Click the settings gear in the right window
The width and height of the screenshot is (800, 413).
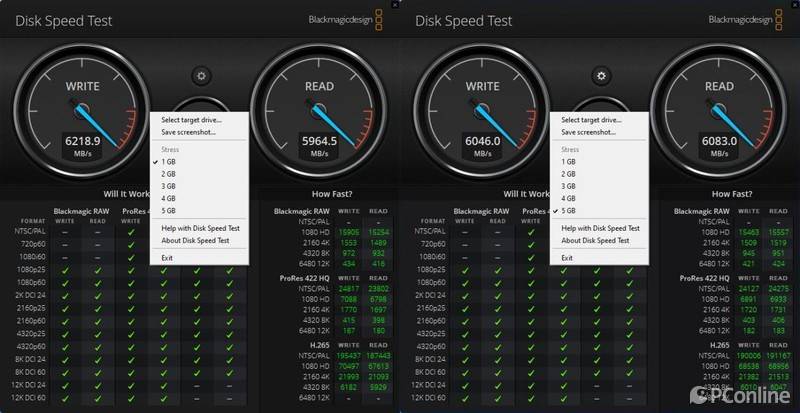(x=601, y=75)
